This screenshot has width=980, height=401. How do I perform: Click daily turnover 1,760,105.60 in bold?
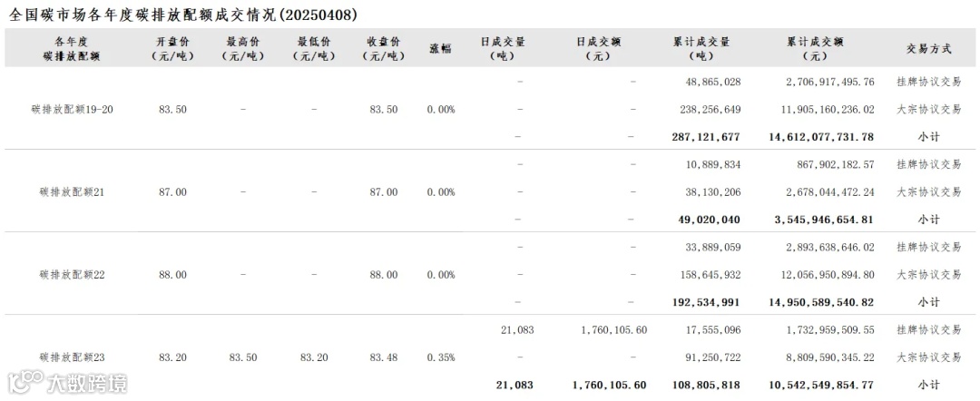pyautogui.click(x=609, y=385)
